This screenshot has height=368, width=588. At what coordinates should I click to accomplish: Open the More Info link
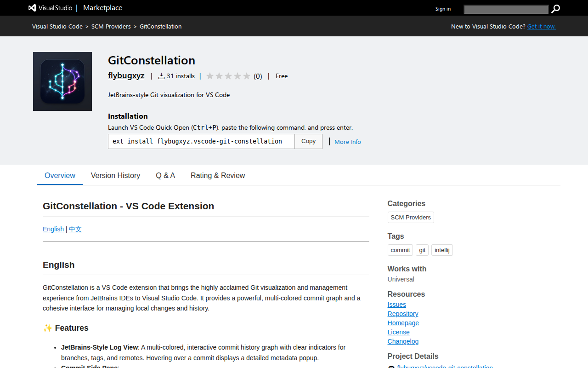348,142
